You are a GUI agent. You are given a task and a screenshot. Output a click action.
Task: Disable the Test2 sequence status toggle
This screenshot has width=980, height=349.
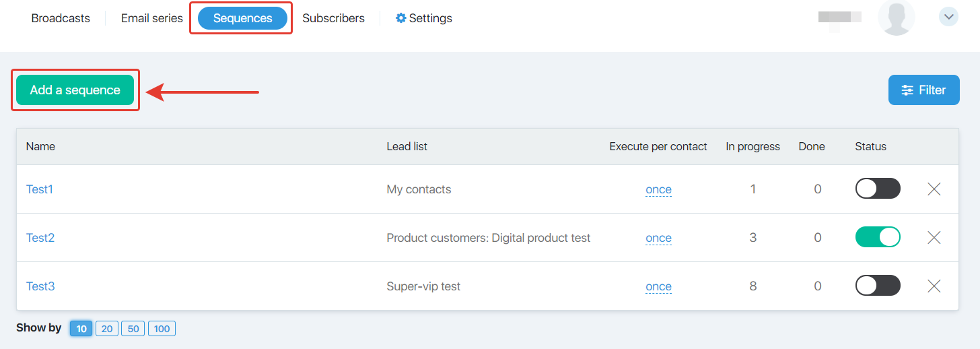tap(878, 238)
